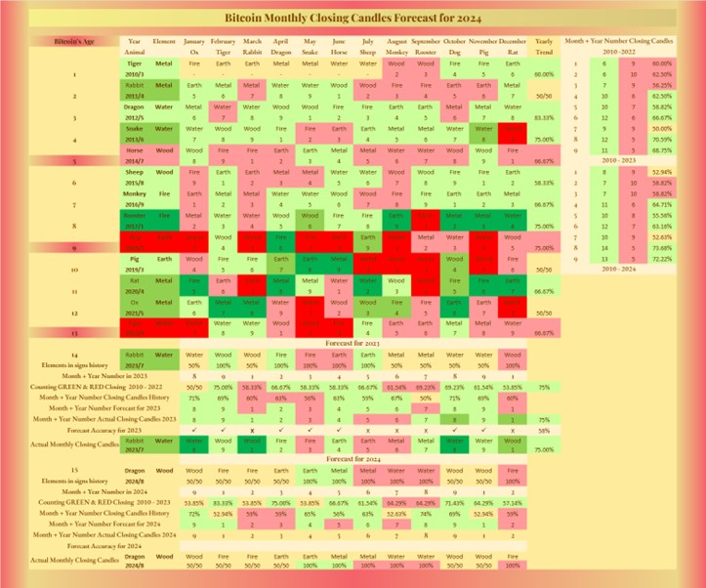The height and width of the screenshot is (588, 706).
Task: Select the July month header
Action: click(368, 41)
